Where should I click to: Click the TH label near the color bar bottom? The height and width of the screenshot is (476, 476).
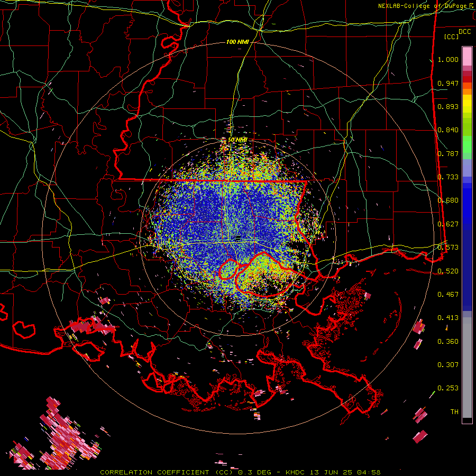pos(454,411)
